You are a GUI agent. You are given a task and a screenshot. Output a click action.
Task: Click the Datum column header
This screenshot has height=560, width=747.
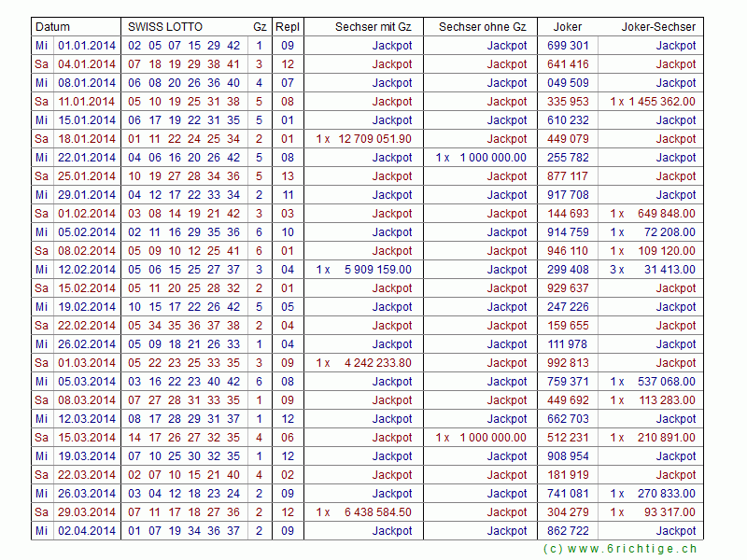click(x=53, y=27)
